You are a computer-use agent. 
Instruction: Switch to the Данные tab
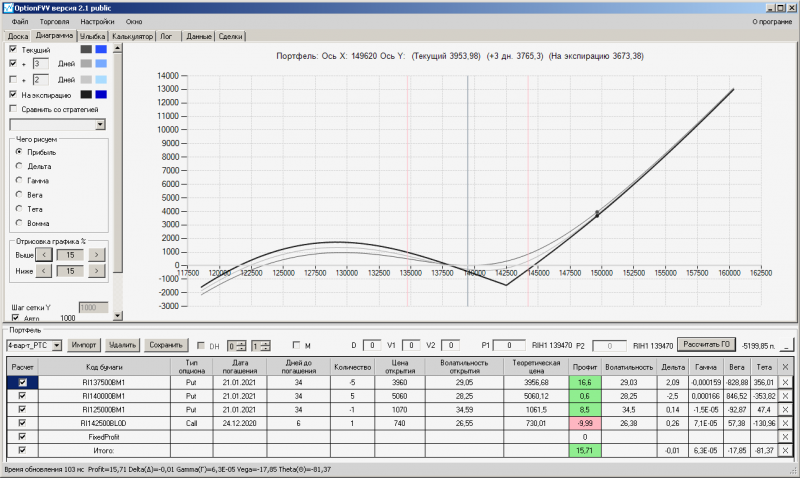coord(199,36)
